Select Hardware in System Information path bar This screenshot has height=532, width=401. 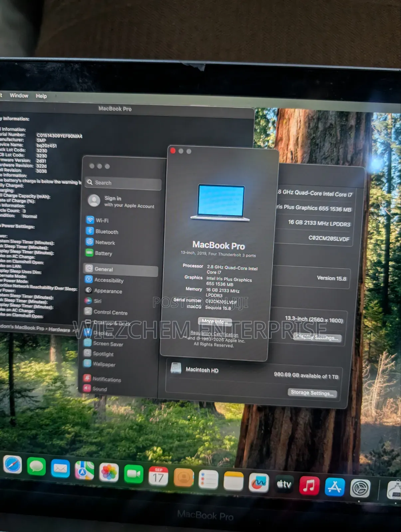point(60,330)
